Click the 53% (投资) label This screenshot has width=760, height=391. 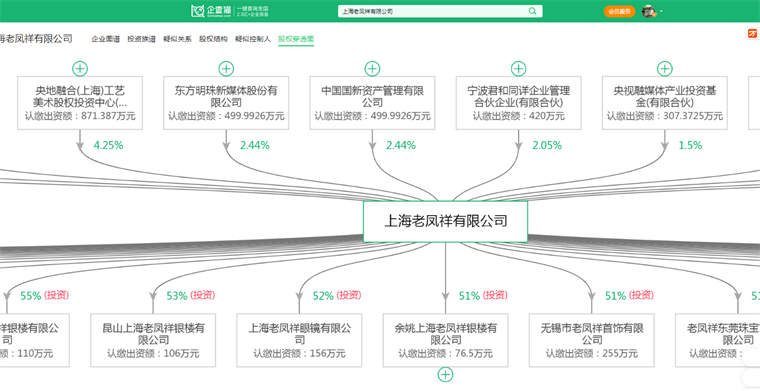click(x=190, y=295)
